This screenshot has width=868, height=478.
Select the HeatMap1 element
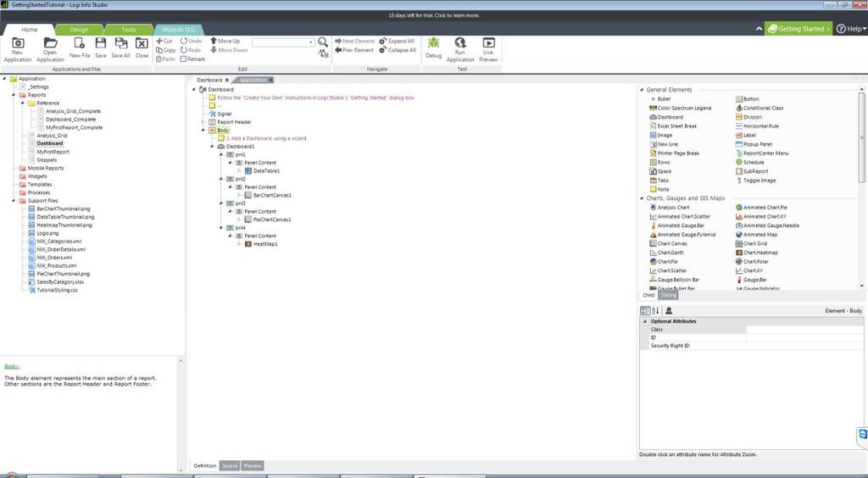click(265, 244)
